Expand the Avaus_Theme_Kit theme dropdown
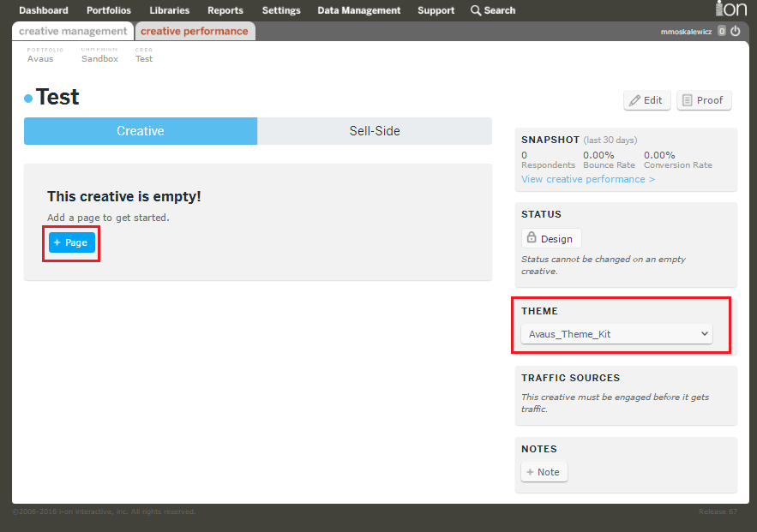757x532 pixels. [617, 334]
